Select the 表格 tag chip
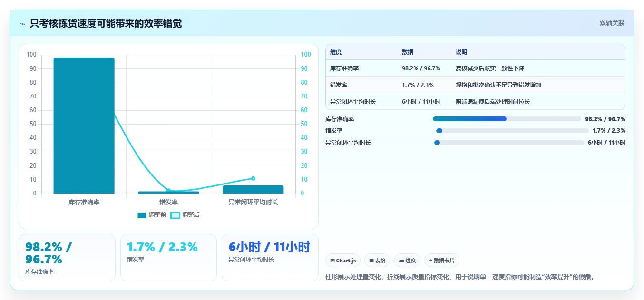The height and width of the screenshot is (300, 644). pos(377,261)
